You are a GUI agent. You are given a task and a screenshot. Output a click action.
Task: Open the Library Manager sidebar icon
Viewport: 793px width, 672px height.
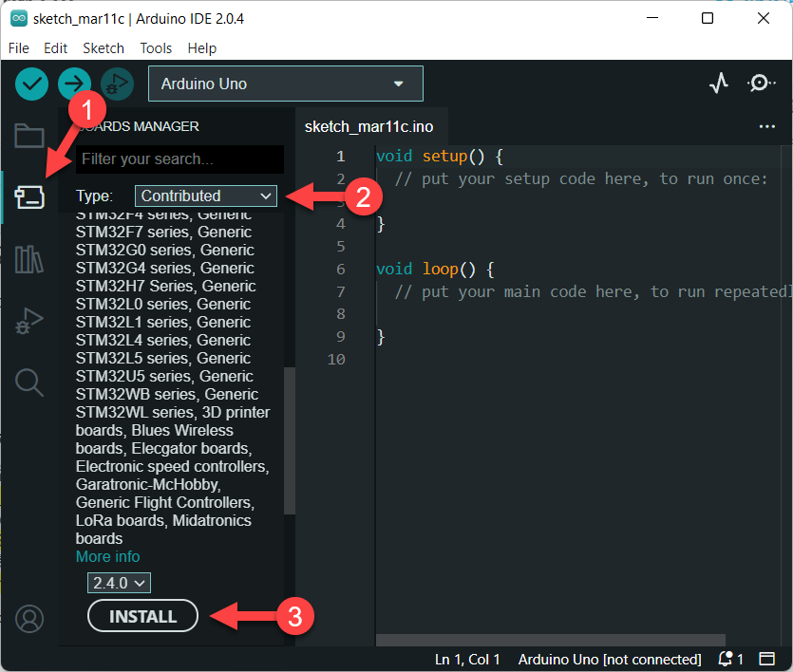pyautogui.click(x=29, y=259)
